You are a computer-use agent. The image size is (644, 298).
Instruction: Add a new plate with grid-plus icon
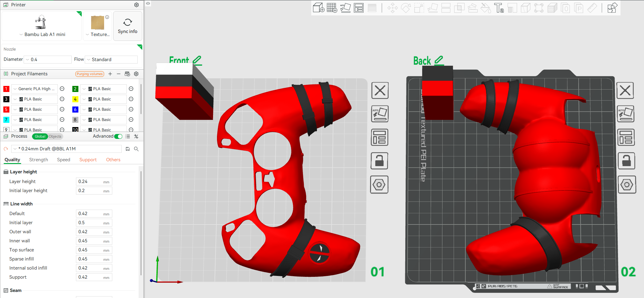point(332,8)
